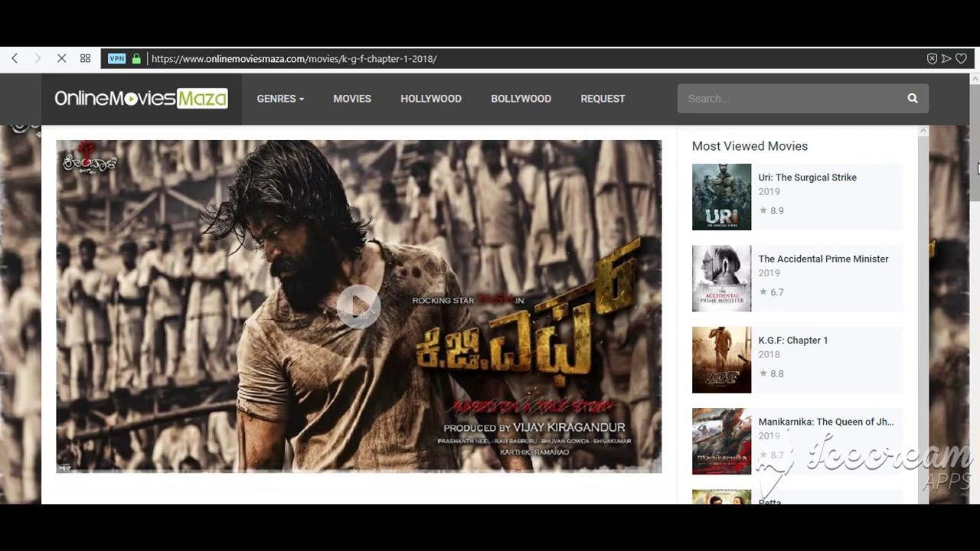Image resolution: width=980 pixels, height=551 pixels.
Task: Click The Accidental Prime Minister 6.7 star
Action: pyautogui.click(x=763, y=292)
